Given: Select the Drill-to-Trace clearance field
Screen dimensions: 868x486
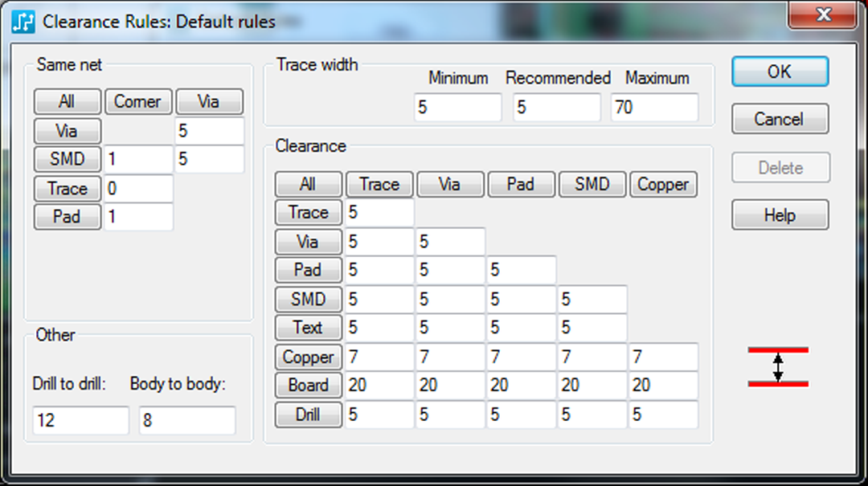Looking at the screenshot, I should coord(379,415).
